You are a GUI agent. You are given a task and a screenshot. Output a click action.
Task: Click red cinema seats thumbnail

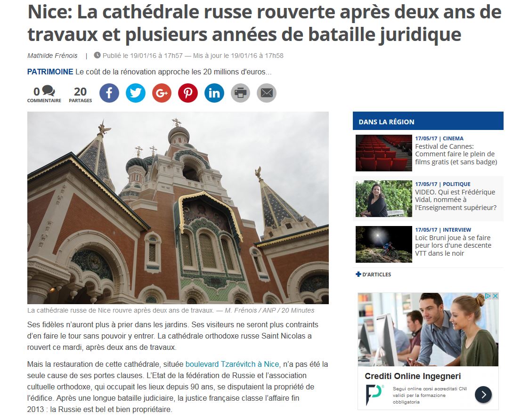point(384,153)
